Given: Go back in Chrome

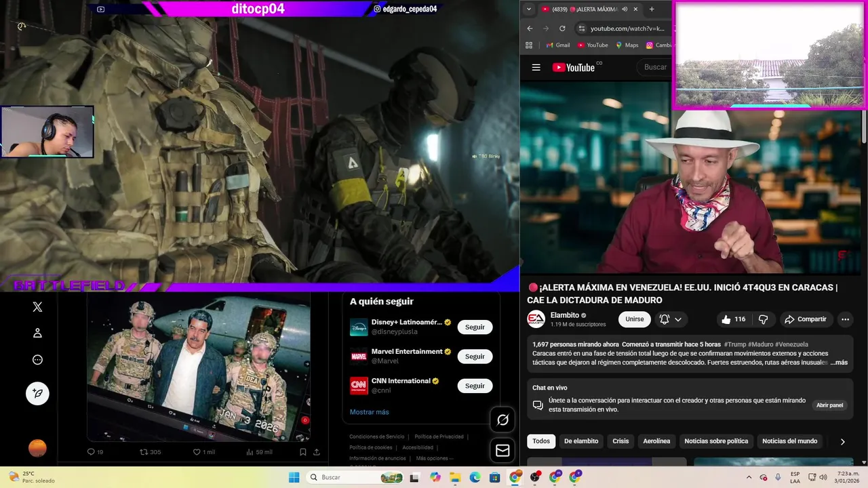Looking at the screenshot, I should coord(530,28).
